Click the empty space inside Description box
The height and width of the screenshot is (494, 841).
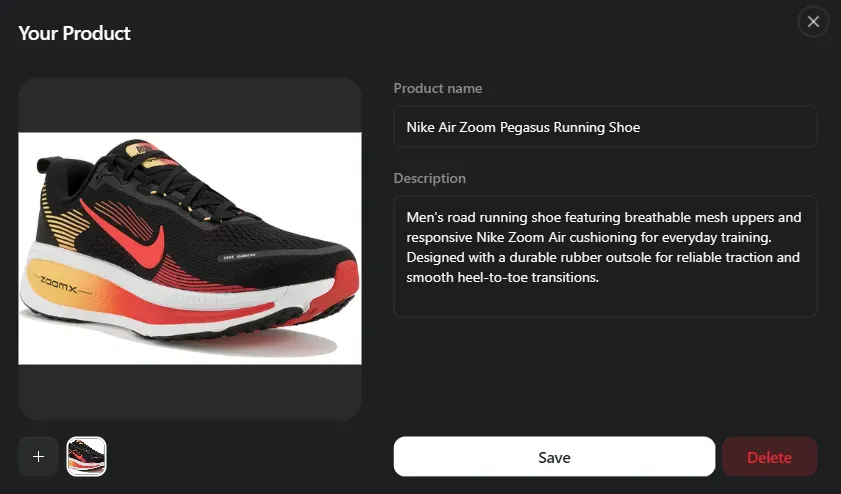605,301
